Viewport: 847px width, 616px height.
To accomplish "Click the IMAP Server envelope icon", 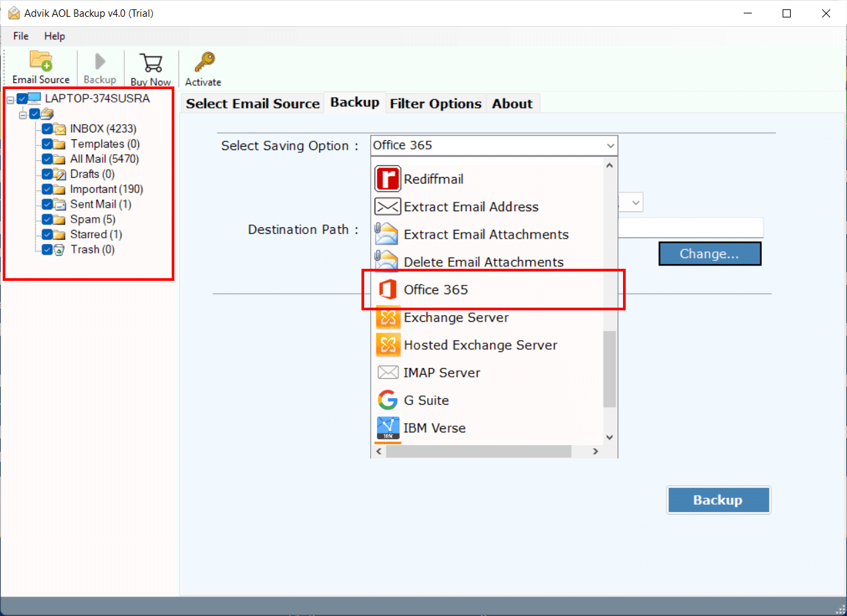I will pyautogui.click(x=388, y=372).
